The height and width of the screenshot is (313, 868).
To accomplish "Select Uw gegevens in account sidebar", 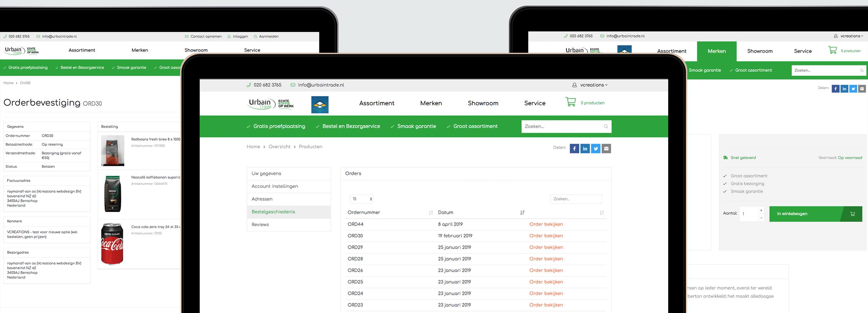I will [289, 174].
